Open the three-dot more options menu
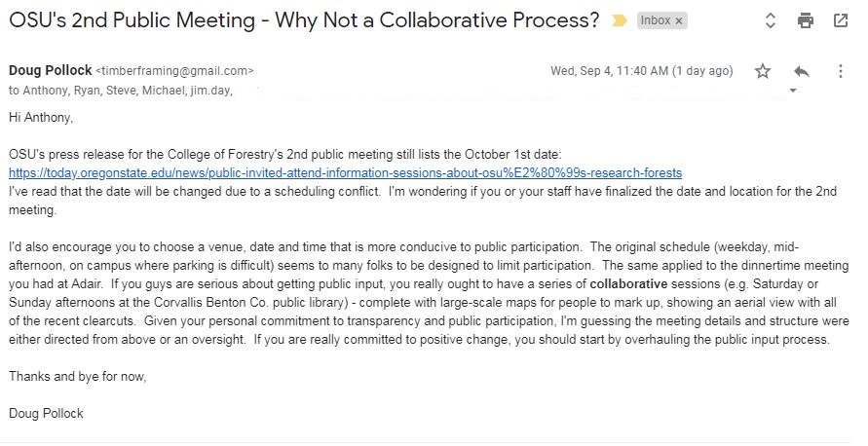Viewport: 868px width, 446px height. click(841, 71)
